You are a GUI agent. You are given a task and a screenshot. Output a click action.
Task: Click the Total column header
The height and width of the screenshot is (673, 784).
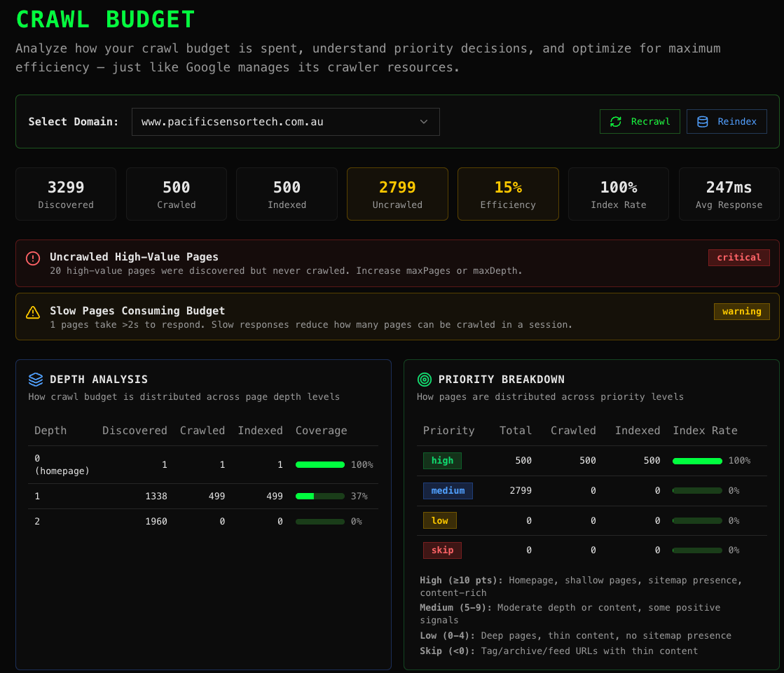[x=516, y=431]
